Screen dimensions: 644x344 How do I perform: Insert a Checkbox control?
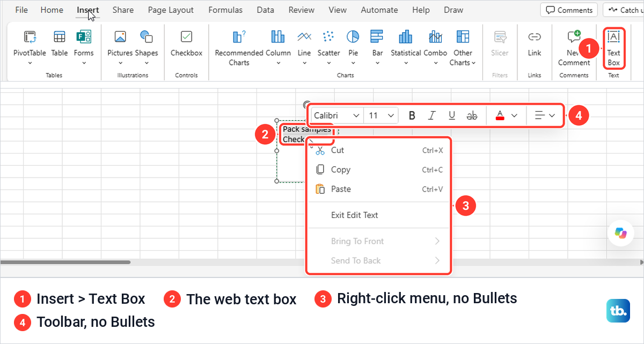coord(186,44)
